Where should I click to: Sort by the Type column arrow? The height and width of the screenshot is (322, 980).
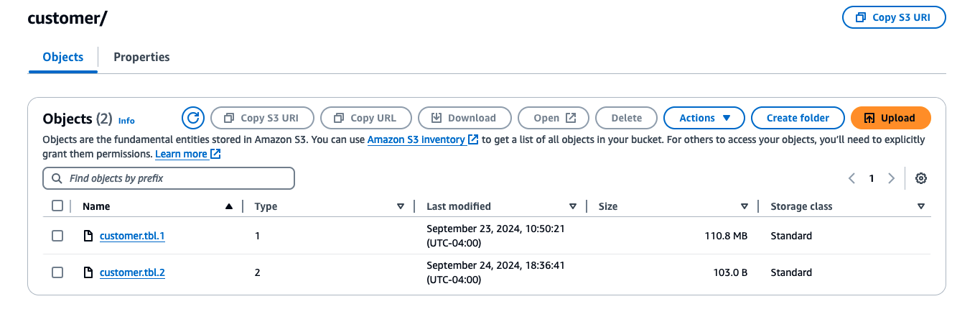pyautogui.click(x=401, y=206)
